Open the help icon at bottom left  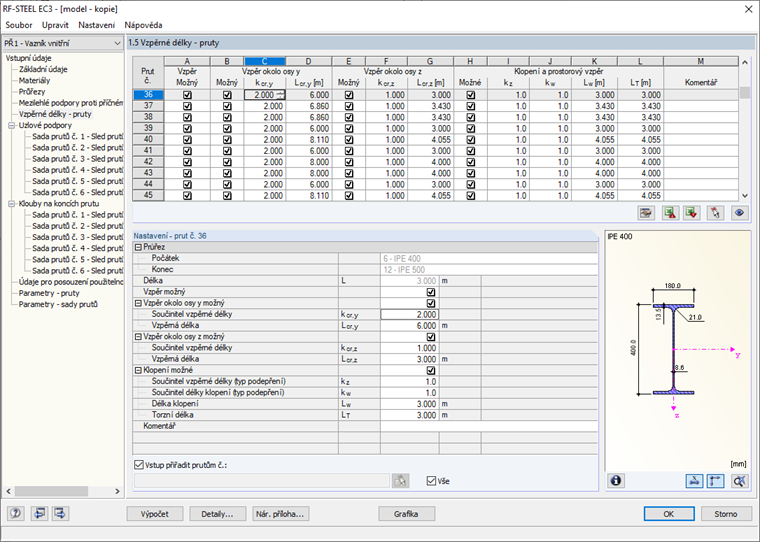pyautogui.click(x=16, y=513)
